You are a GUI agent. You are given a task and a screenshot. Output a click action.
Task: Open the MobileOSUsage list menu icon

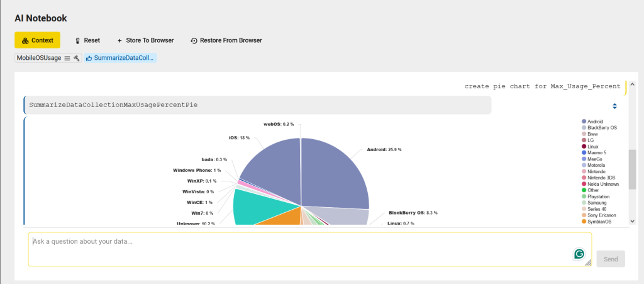click(x=67, y=58)
